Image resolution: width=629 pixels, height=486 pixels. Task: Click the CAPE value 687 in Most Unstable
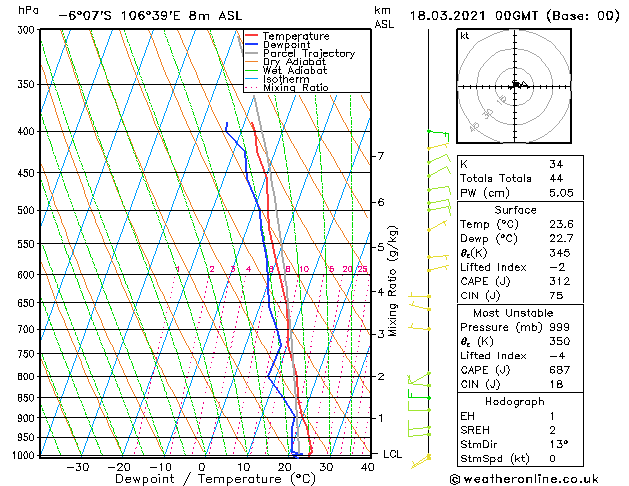point(560,370)
